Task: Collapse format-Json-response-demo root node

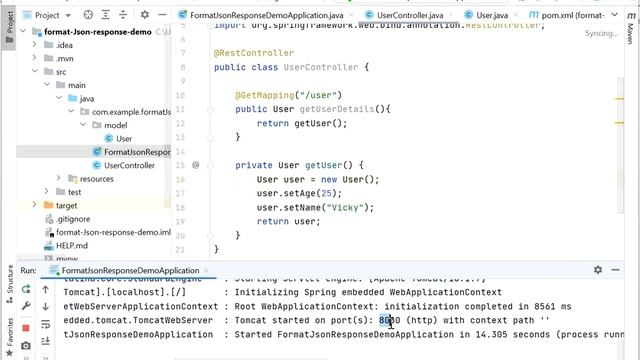Action: [x=23, y=31]
